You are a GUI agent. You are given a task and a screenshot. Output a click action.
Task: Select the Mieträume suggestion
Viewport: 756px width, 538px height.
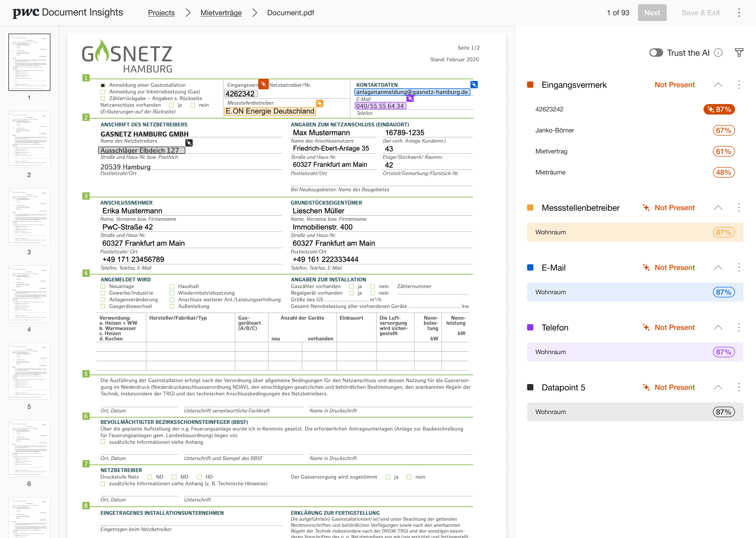(x=635, y=172)
